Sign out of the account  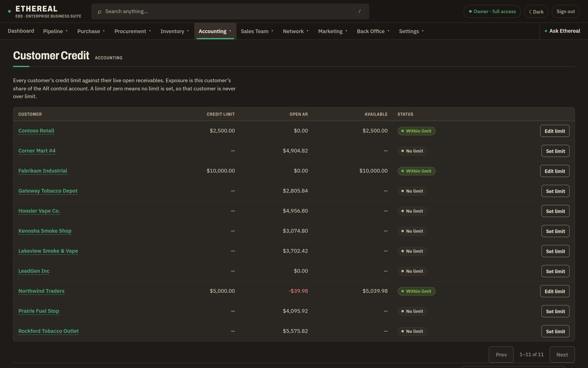point(565,11)
